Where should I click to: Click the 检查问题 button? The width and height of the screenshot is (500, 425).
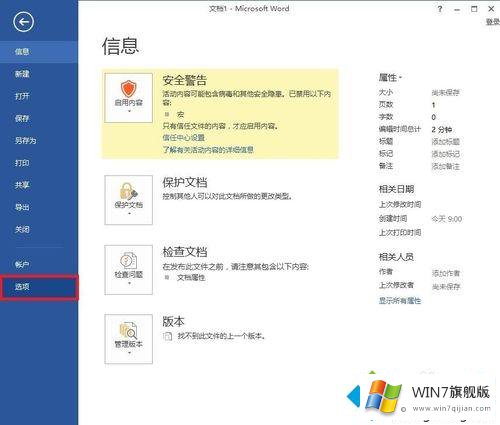coord(128,270)
